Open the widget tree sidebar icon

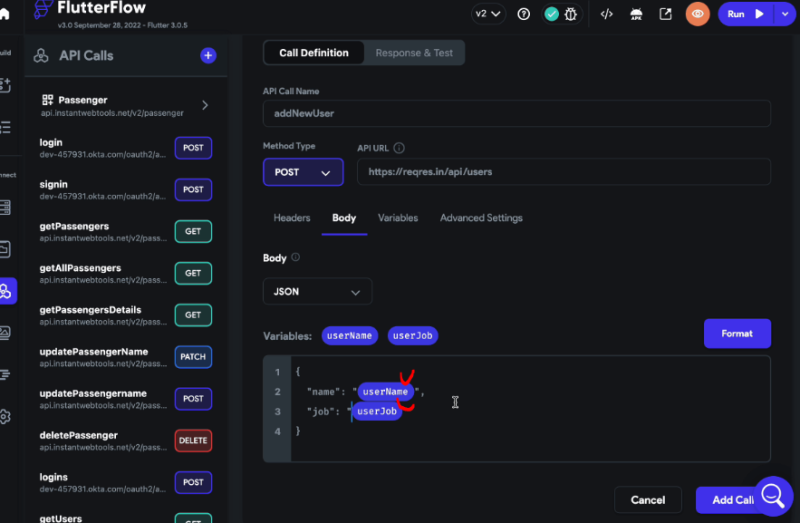pos(5,127)
